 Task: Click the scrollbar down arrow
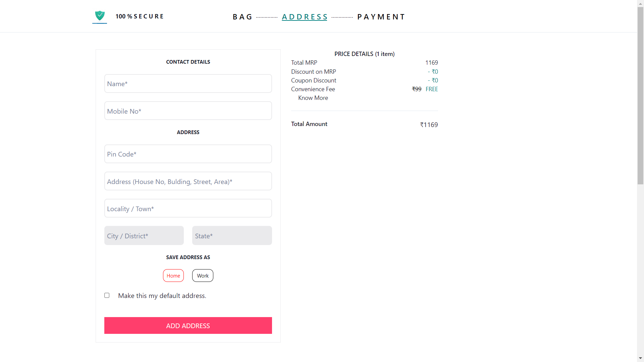coord(640,358)
